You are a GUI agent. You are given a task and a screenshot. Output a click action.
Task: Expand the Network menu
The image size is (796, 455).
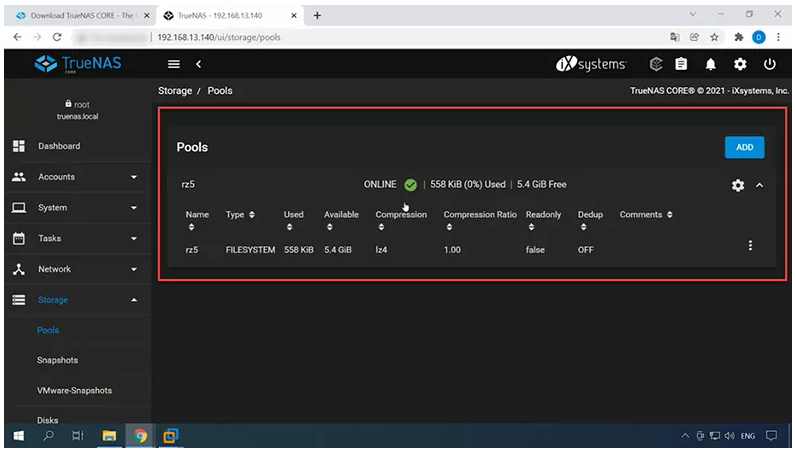[78, 269]
